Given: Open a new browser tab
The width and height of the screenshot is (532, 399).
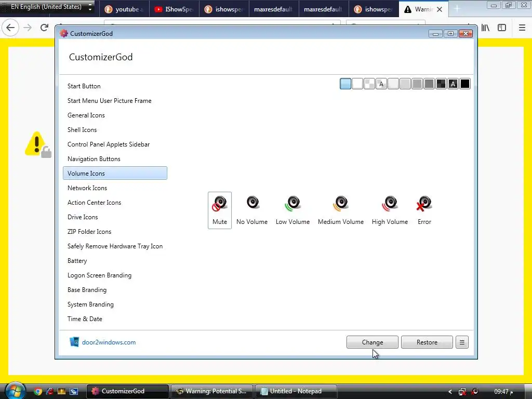Looking at the screenshot, I should 457,9.
